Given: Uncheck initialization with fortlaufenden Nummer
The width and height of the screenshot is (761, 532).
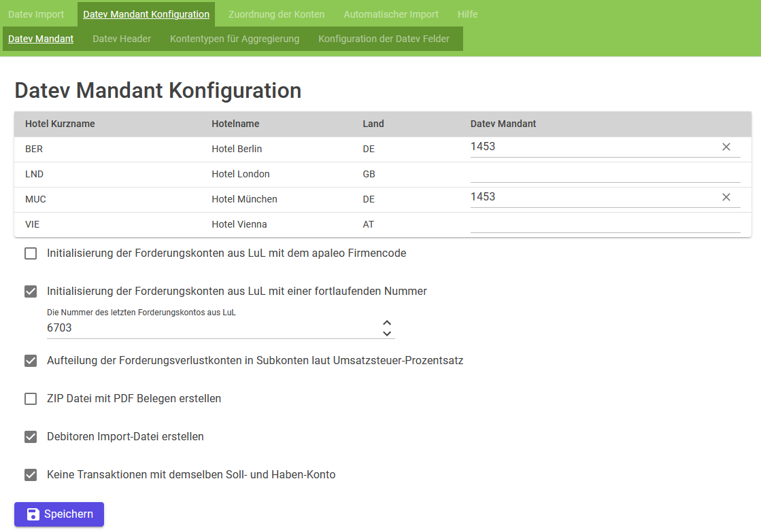Looking at the screenshot, I should (x=31, y=291).
